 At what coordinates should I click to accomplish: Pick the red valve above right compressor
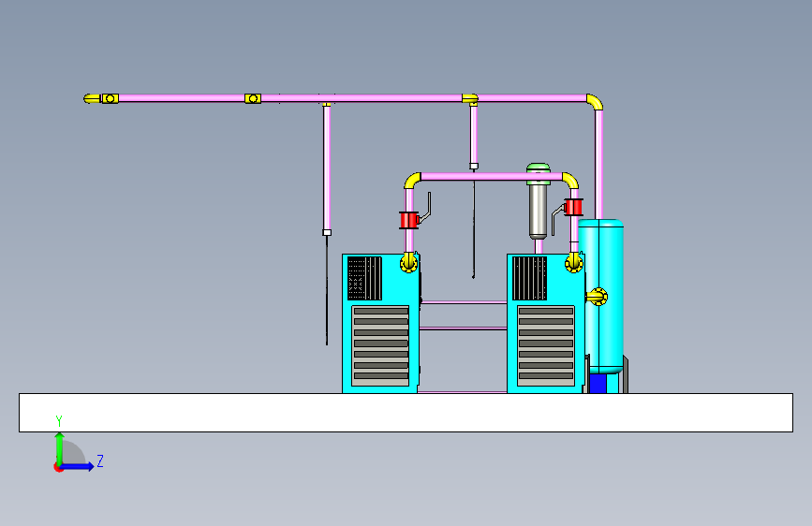(573, 207)
